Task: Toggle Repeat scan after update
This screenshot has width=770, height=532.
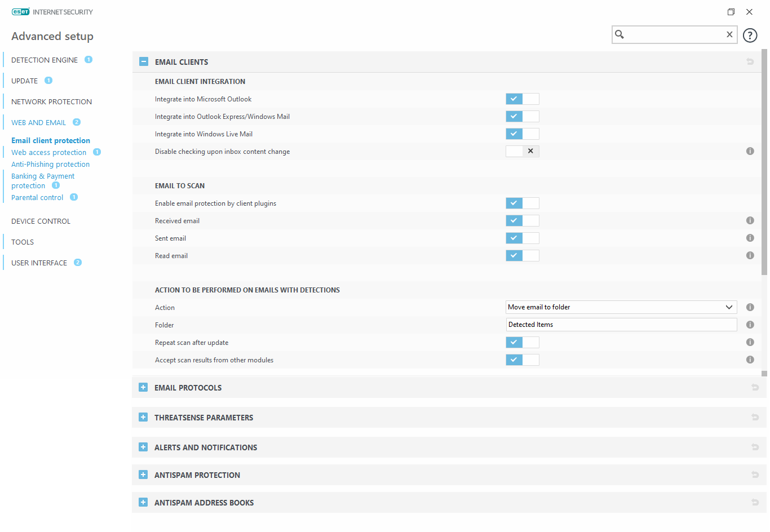Action: point(523,343)
